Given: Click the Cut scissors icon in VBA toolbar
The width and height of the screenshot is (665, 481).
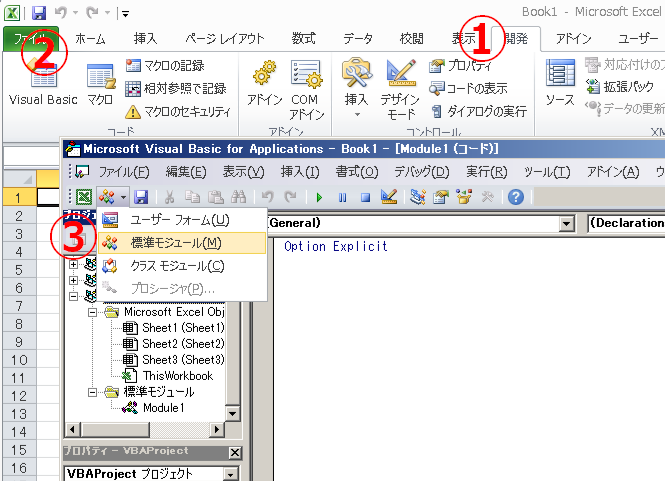Looking at the screenshot, I should 169,197.
